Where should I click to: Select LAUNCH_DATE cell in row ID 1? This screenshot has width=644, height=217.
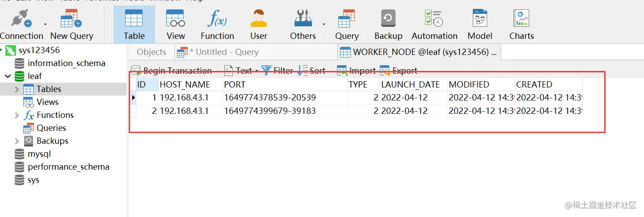tap(414, 97)
